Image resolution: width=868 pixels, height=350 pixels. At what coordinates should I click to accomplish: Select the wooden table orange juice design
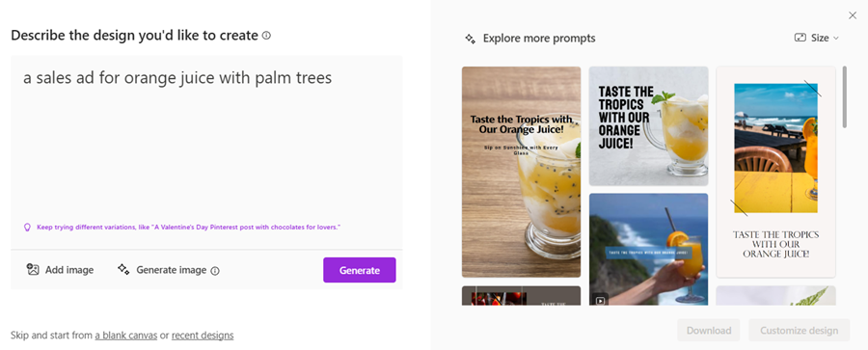click(522, 172)
